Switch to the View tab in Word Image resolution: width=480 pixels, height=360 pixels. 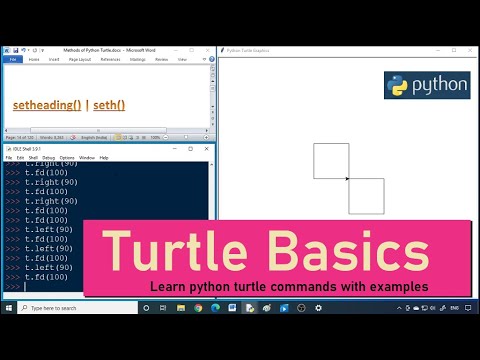pos(182,59)
